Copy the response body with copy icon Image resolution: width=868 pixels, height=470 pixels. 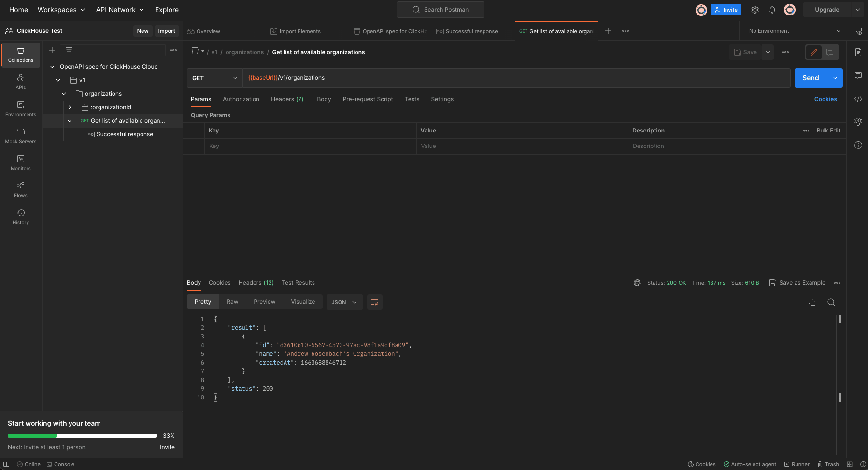pos(812,302)
